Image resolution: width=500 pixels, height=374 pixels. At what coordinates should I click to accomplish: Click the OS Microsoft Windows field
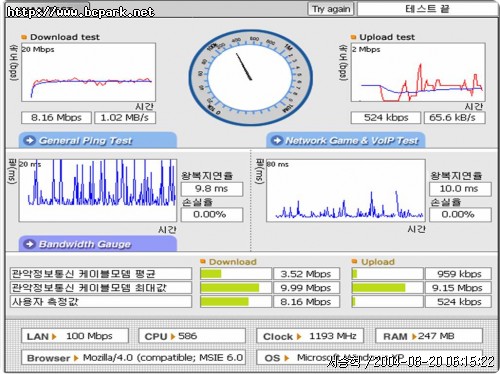pos(370,358)
